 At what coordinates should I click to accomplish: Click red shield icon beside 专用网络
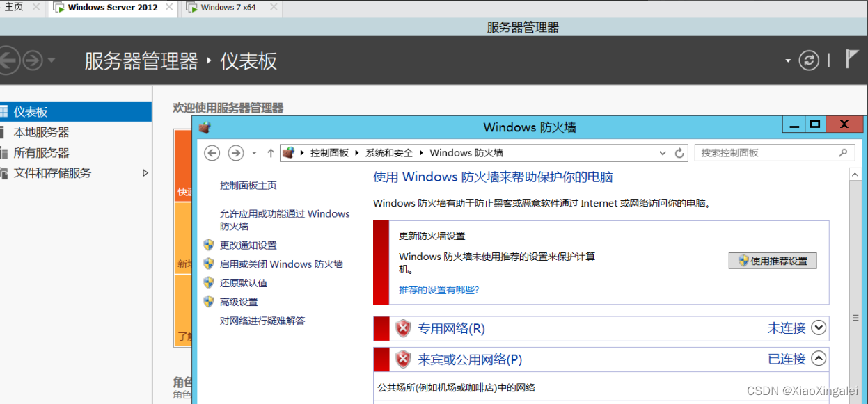403,328
